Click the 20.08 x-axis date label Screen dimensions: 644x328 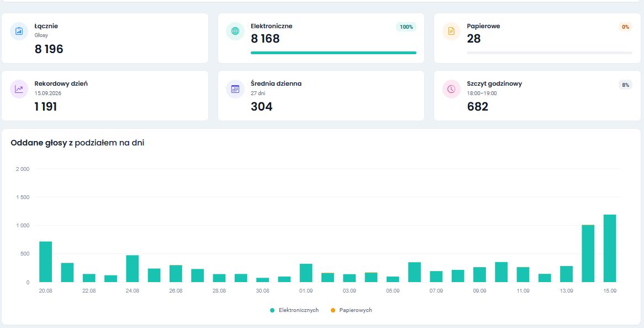[x=46, y=290]
